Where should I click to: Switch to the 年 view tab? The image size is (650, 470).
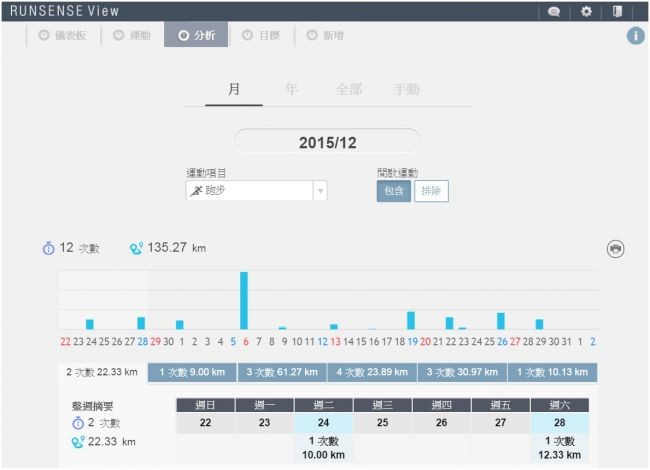coord(291,90)
